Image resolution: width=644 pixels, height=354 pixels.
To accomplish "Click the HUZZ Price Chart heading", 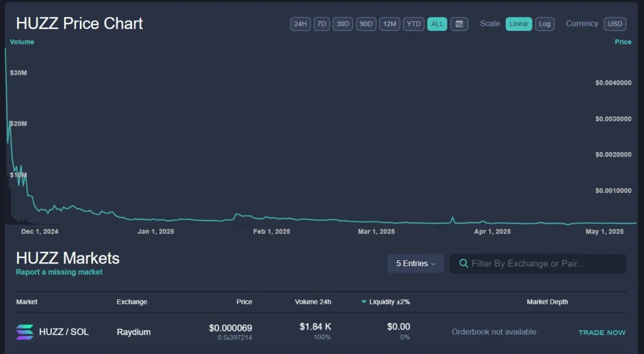I will 79,23.
